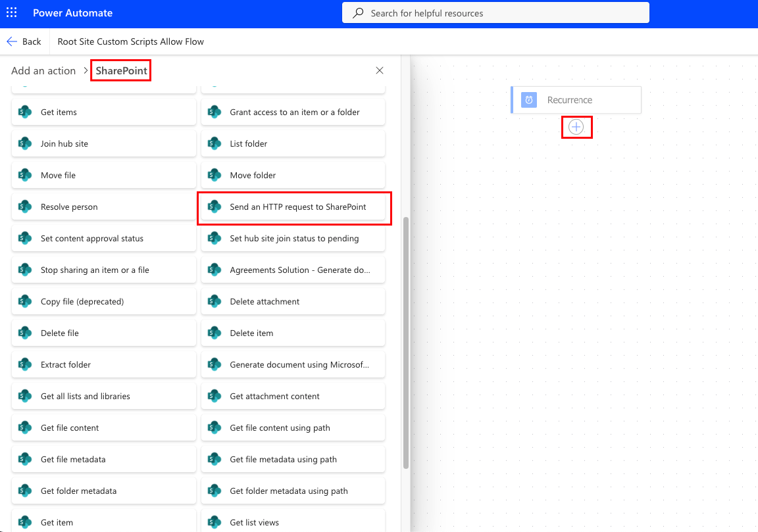The height and width of the screenshot is (532, 758).
Task: Click the Recurrence trigger clock icon
Action: coord(528,100)
